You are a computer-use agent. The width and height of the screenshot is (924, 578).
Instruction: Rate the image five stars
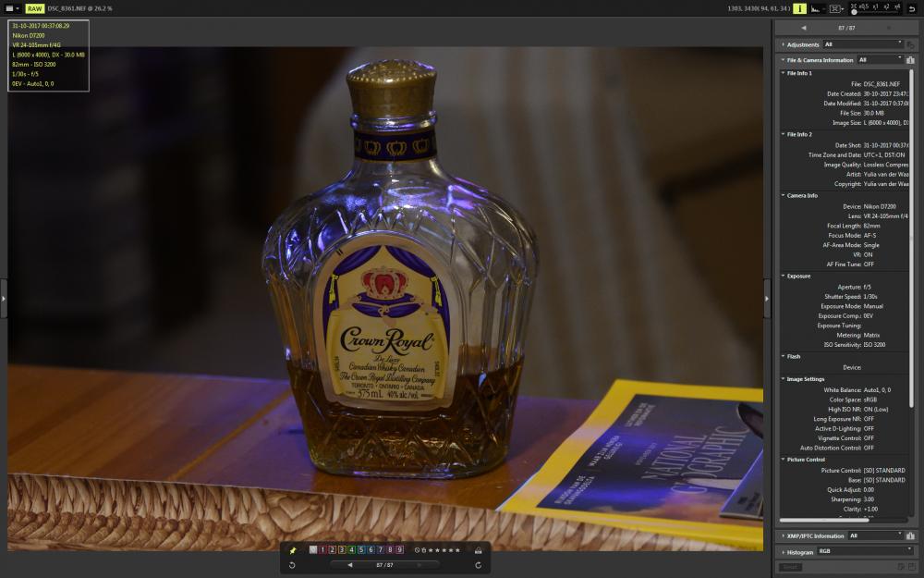[x=458, y=550]
